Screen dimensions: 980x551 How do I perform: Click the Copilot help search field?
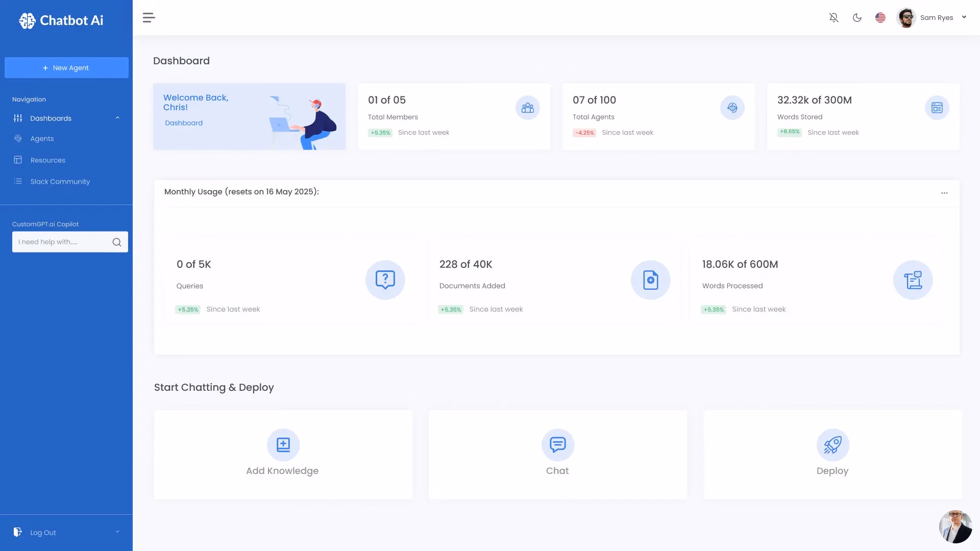tap(61, 242)
